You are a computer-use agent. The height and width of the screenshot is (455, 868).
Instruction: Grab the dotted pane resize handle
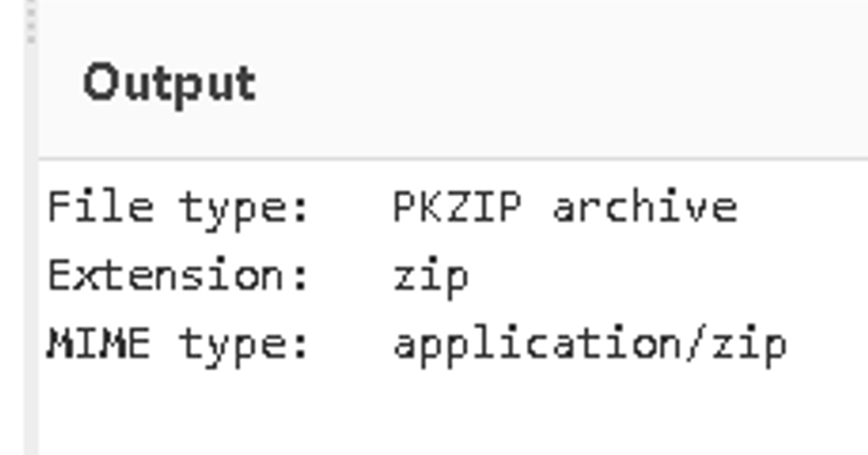[x=32, y=24]
